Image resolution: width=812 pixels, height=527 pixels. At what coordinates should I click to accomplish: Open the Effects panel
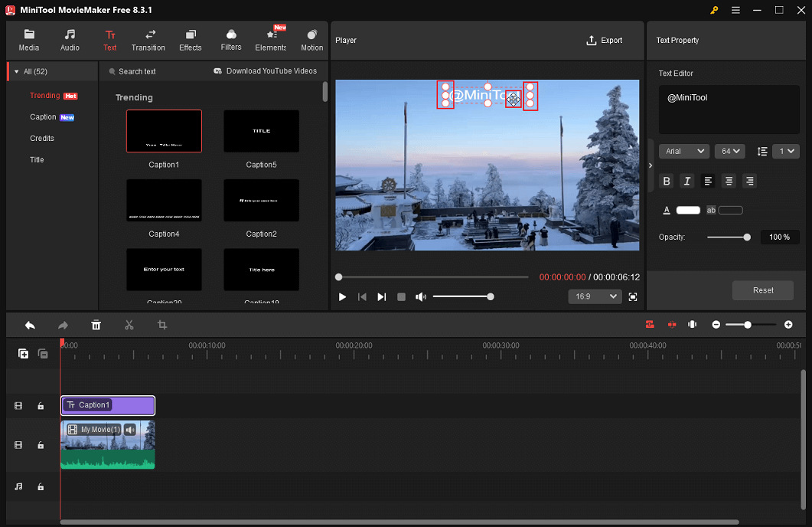[x=190, y=40]
